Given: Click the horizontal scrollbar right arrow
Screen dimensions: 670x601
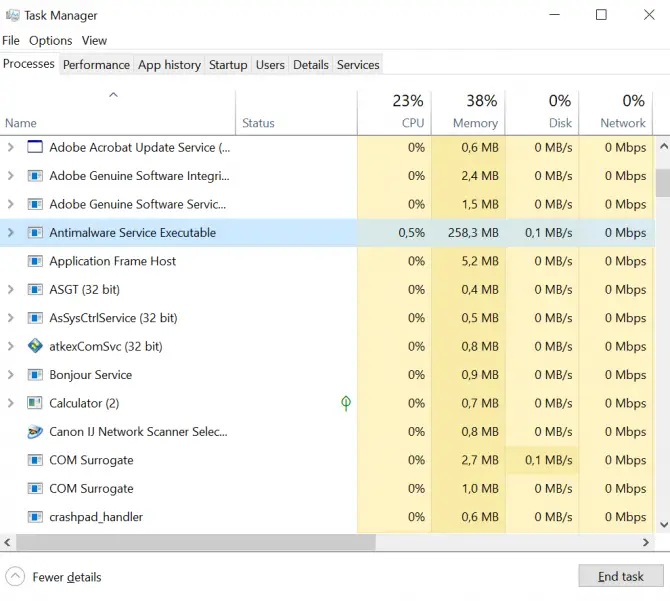Looking at the screenshot, I should coord(646,542).
